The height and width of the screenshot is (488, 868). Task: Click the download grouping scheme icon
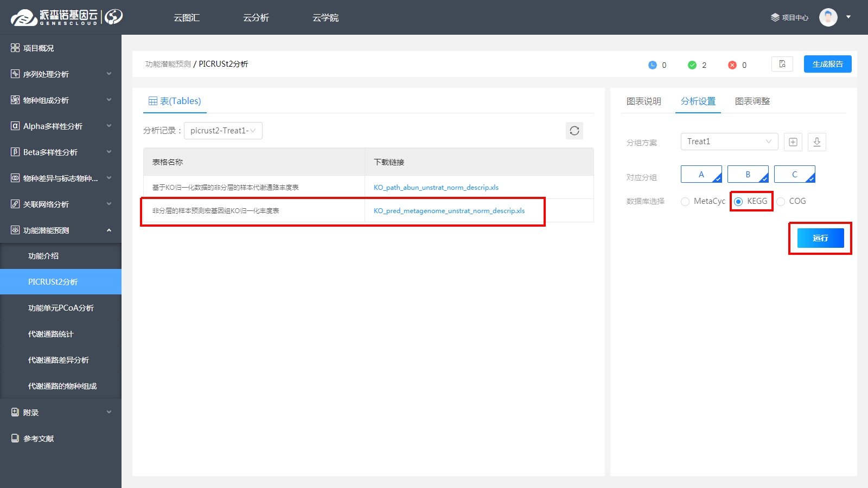click(x=817, y=142)
